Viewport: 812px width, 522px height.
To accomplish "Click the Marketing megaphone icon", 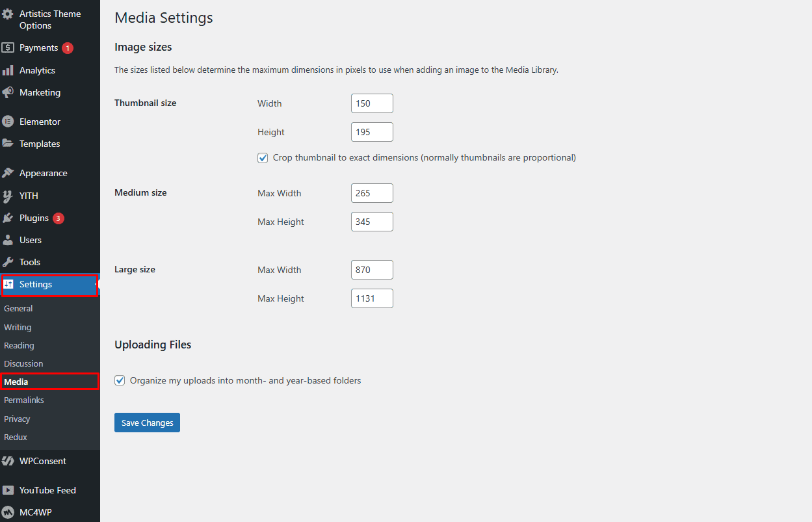I will pyautogui.click(x=8, y=92).
